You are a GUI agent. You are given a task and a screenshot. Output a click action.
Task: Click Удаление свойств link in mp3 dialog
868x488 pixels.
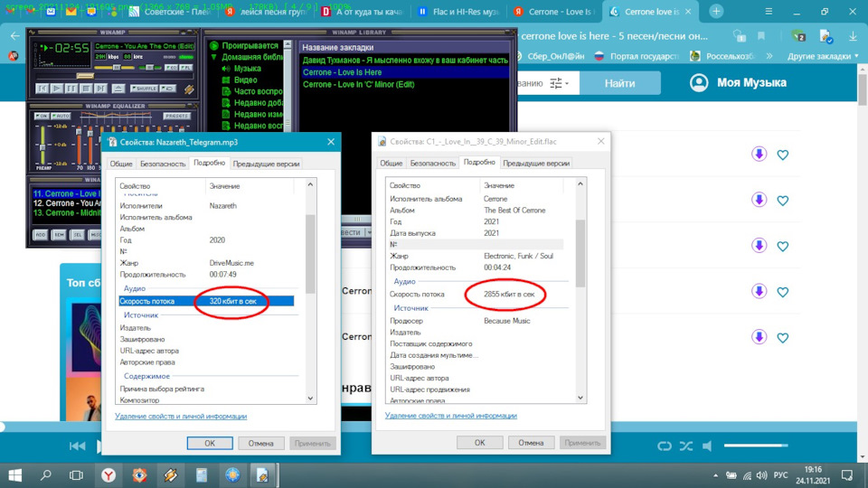pyautogui.click(x=181, y=416)
